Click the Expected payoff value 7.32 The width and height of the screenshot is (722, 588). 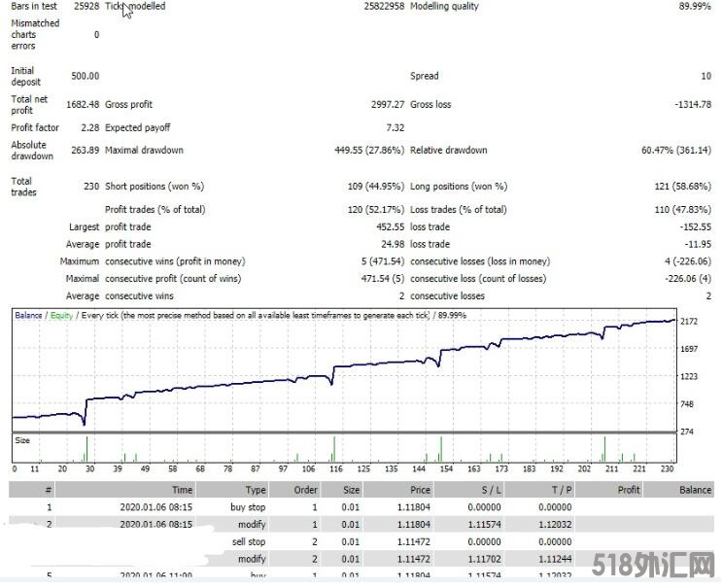(x=395, y=128)
